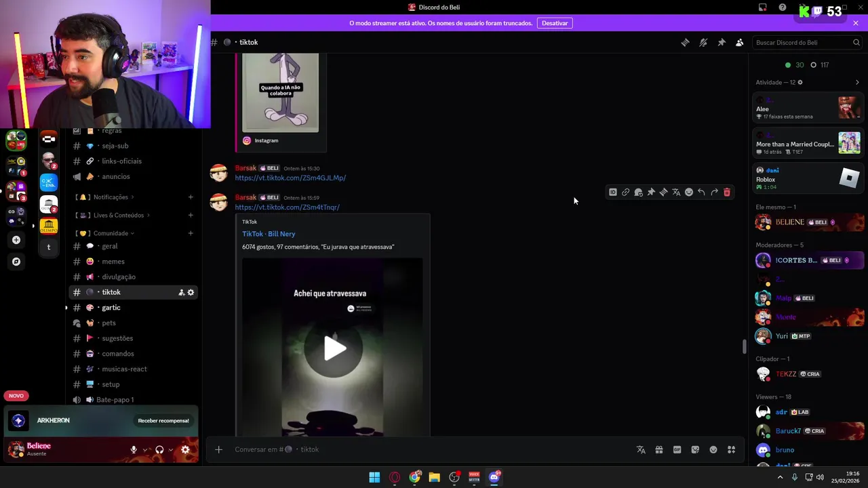The height and width of the screenshot is (488, 868).
Task: Forward the message with the right arrow
Action: point(714,192)
